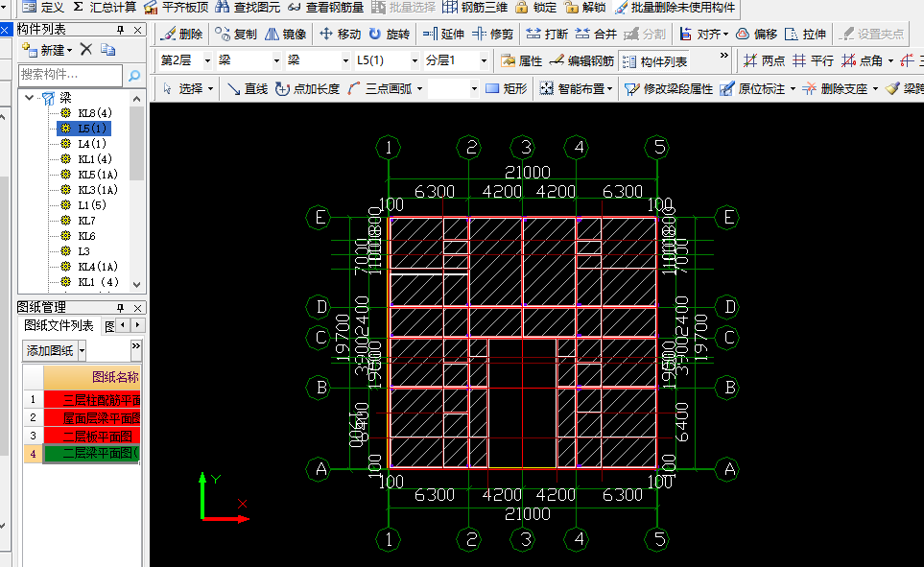
Task: Toggle the 构件列表 toolbar button
Action: pyautogui.click(x=654, y=61)
